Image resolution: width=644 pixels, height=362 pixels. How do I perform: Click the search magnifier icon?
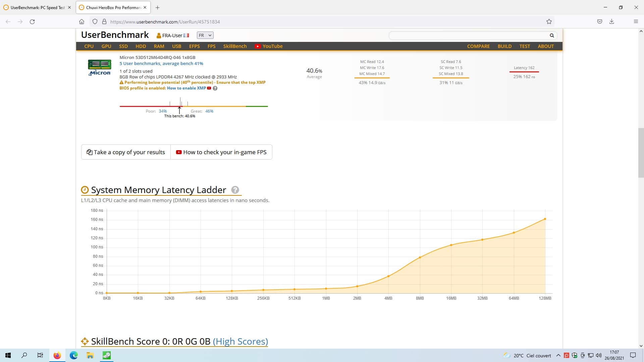pos(552,35)
